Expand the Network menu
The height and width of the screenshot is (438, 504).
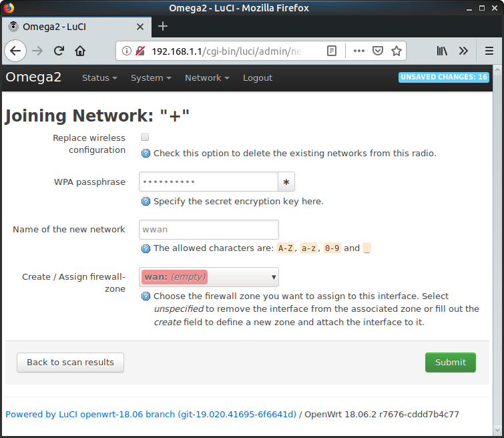(x=207, y=78)
